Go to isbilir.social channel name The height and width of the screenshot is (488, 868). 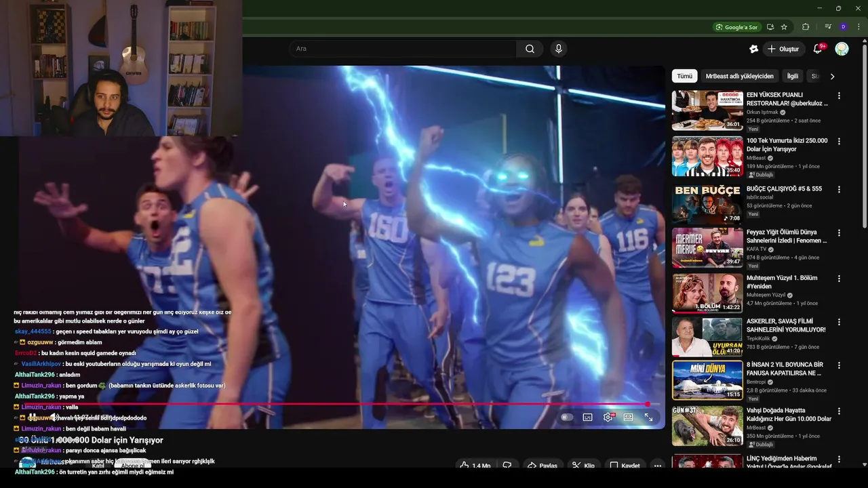(760, 197)
